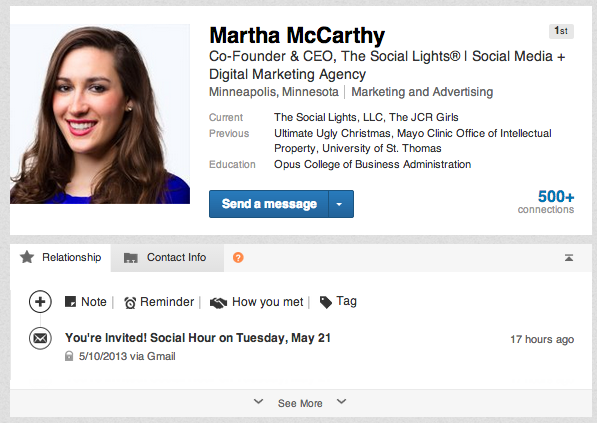Open the Send a message dropdown arrow
Viewport: 597px width, 423px height.
tap(340, 204)
